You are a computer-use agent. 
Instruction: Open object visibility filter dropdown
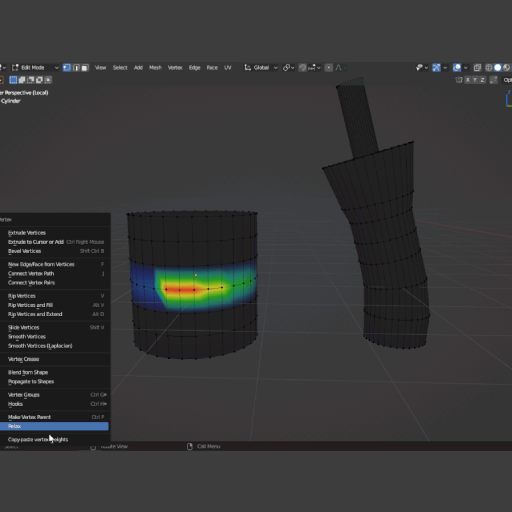pos(422,68)
